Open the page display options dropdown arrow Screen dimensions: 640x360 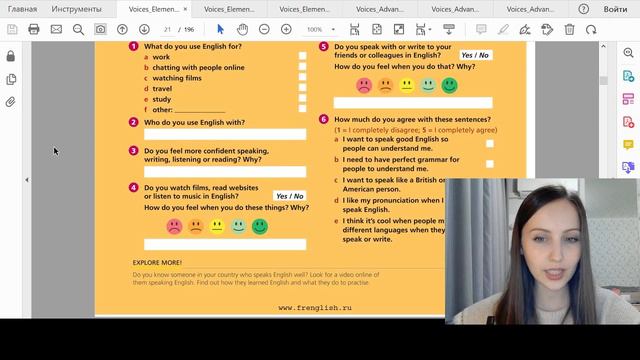pos(430,29)
